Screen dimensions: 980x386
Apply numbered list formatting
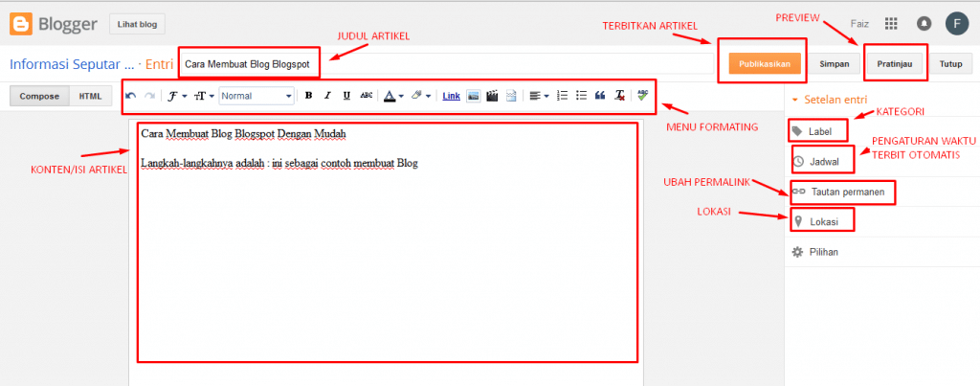563,96
